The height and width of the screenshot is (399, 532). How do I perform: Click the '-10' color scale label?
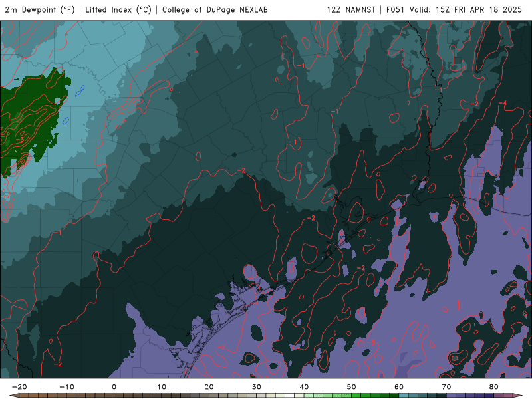coord(66,387)
